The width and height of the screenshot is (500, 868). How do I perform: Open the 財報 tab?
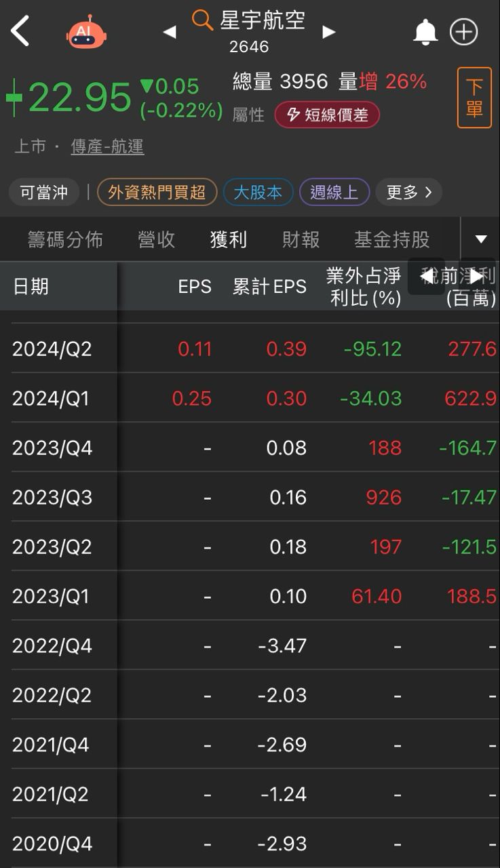point(301,239)
